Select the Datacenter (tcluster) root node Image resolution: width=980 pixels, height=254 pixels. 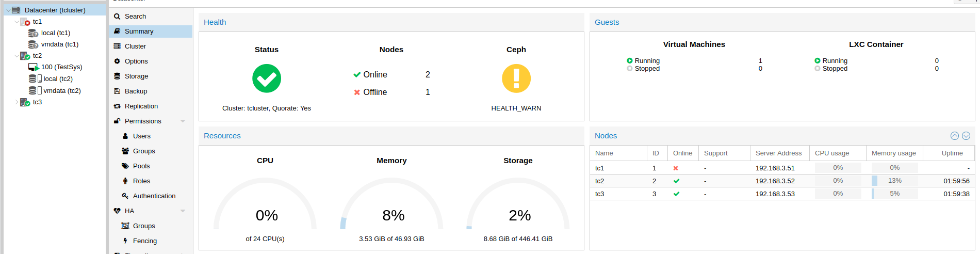click(x=55, y=10)
